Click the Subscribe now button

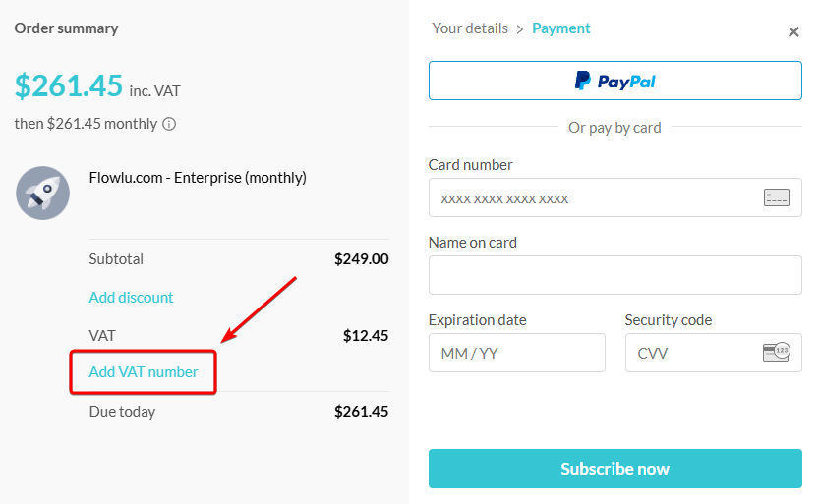[614, 469]
